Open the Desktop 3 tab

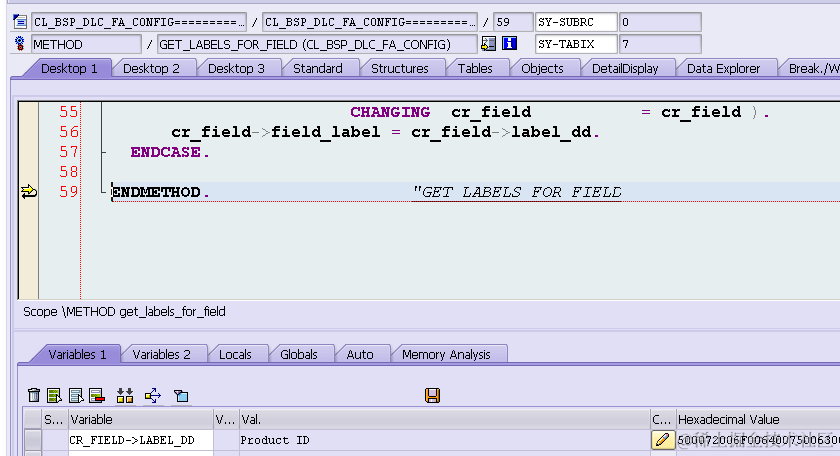pos(236,69)
